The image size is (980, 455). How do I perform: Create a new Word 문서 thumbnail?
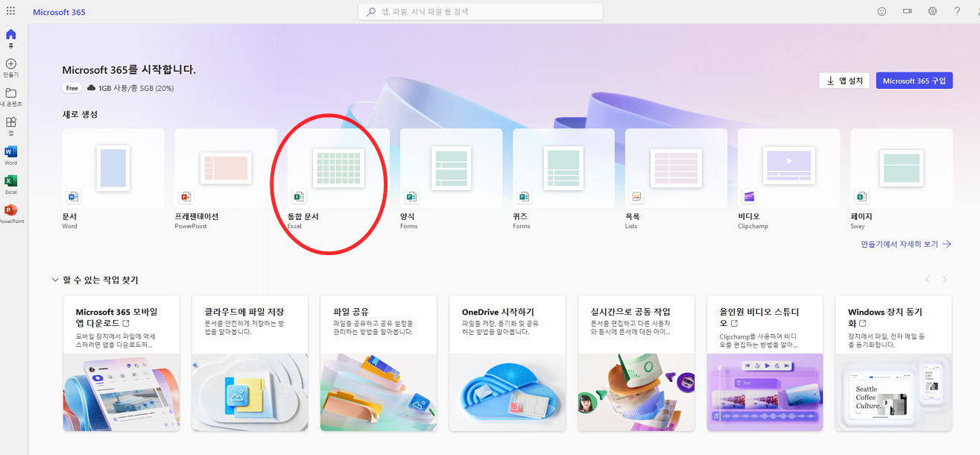(x=113, y=168)
